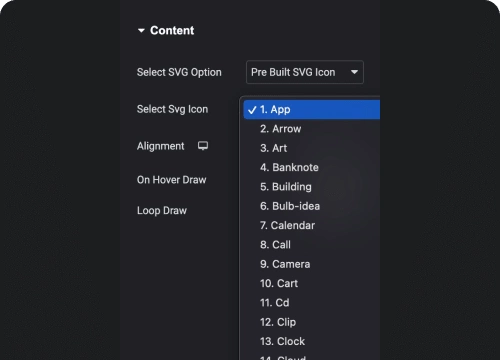
Task: Click the On Hover Draw label
Action: (172, 180)
